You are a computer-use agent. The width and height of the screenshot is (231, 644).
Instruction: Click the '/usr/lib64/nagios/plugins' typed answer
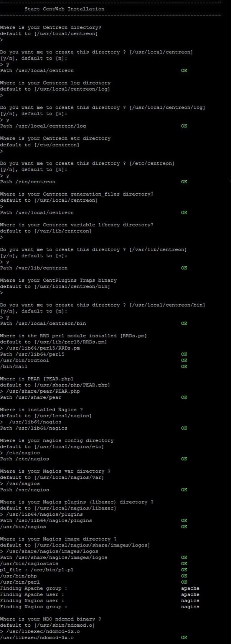[x=45, y=514]
